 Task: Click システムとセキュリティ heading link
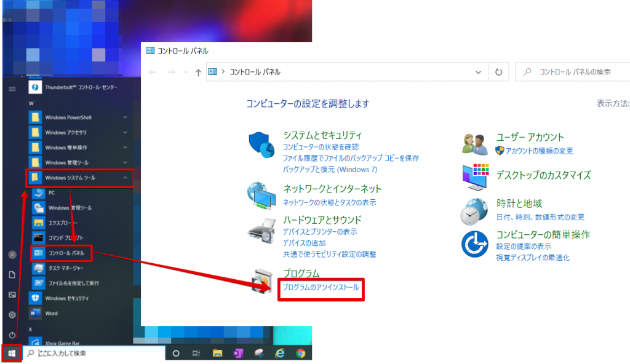click(x=322, y=135)
